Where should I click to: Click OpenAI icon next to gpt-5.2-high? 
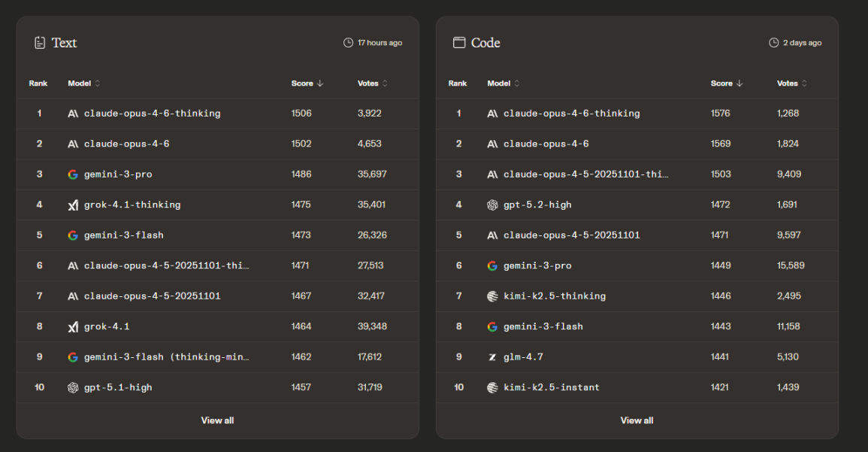[492, 205]
